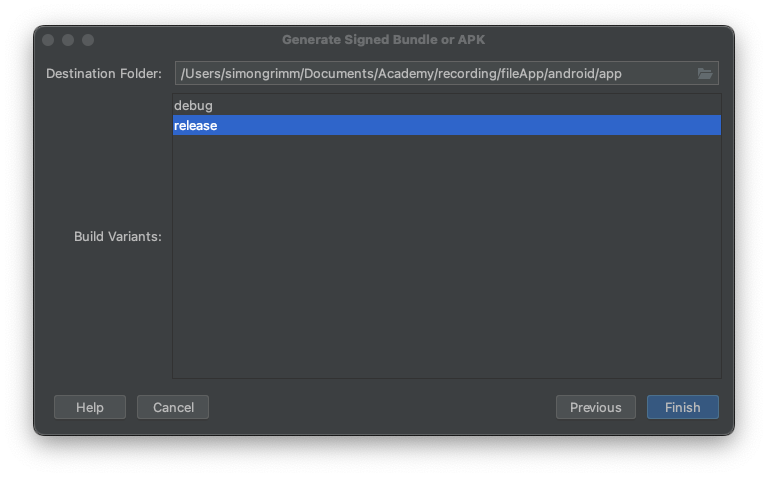The width and height of the screenshot is (768, 477).
Task: Select the release build variant
Action: pos(447,125)
